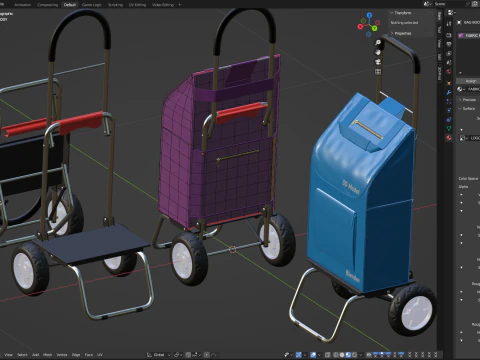The height and width of the screenshot is (360, 480).
Task: Switch to wireframe viewport shading
Action: click(336, 355)
